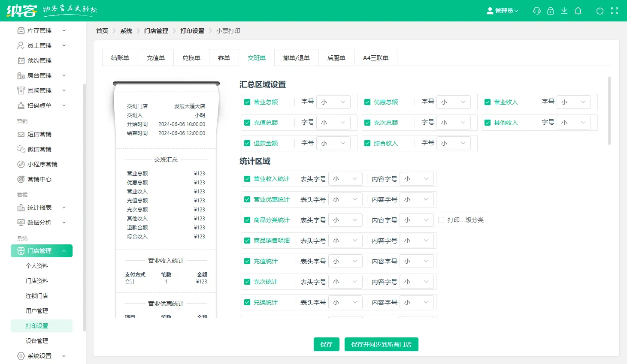Uncheck the 其他收入 checkbox
Image resolution: width=627 pixels, height=364 pixels.
pos(488,123)
